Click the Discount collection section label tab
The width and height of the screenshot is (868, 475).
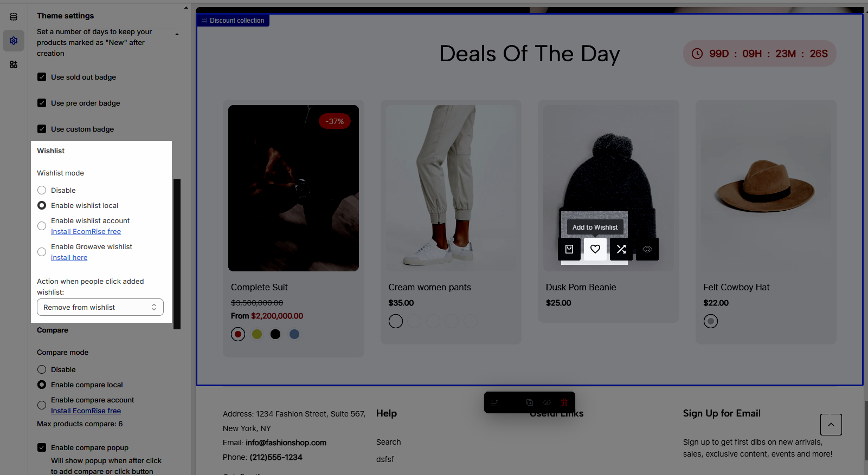233,21
